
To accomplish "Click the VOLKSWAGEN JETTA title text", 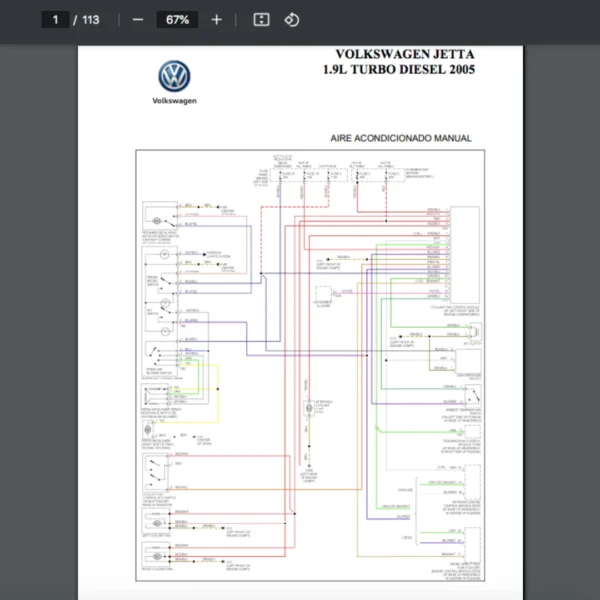I will pyautogui.click(x=405, y=54).
